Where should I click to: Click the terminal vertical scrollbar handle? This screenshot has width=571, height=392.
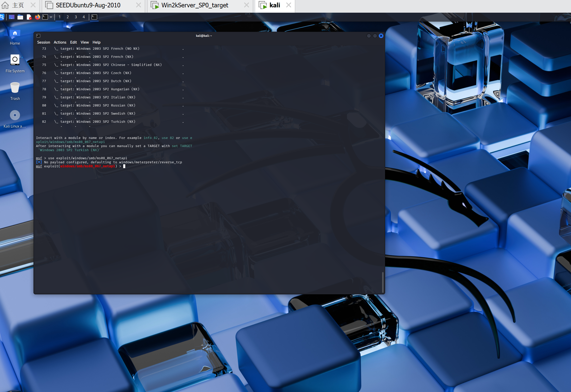tap(383, 282)
